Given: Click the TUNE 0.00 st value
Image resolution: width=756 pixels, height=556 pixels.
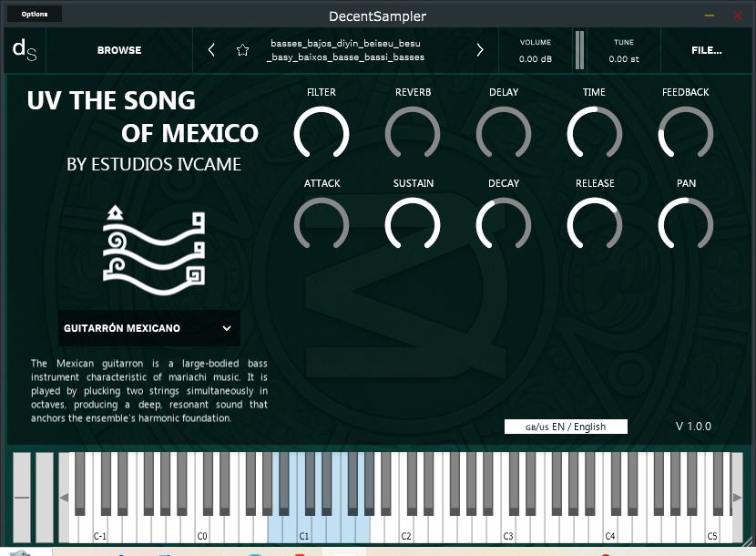Looking at the screenshot, I should (x=623, y=59).
